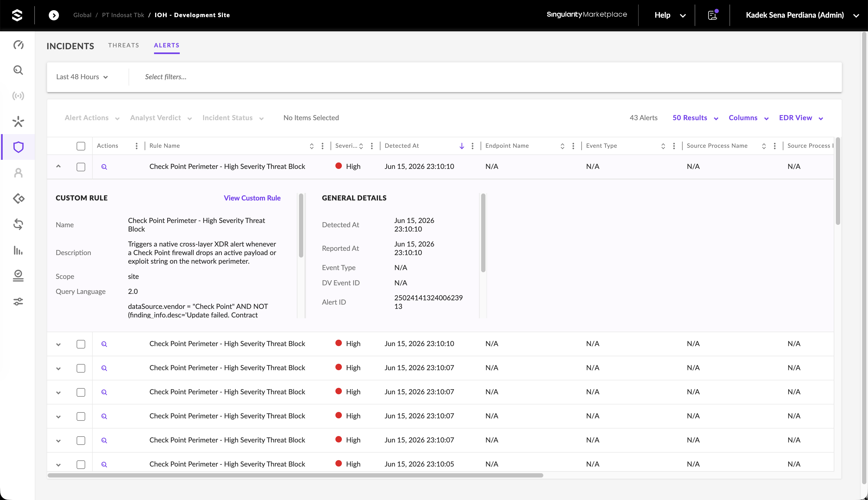The image size is (868, 500).
Task: Open the Visibility search icon in sidebar
Action: [18, 70]
